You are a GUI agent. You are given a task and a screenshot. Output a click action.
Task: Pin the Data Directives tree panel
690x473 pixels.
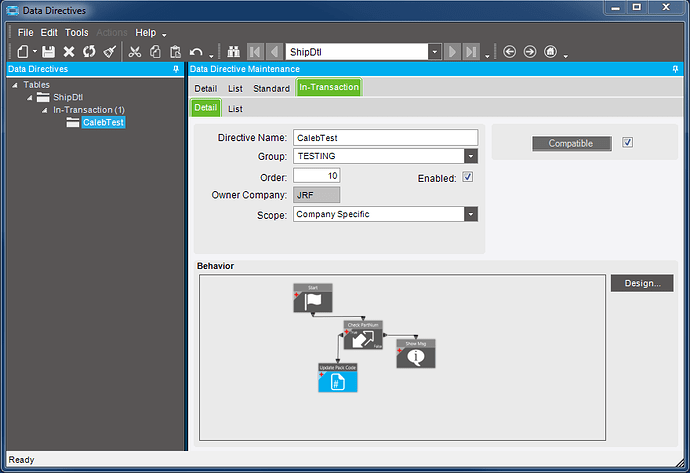176,69
